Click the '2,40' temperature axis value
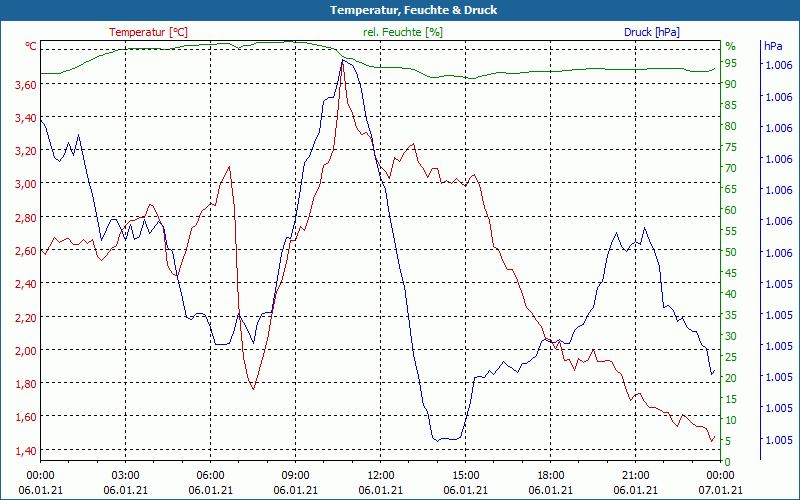The height and width of the screenshot is (500, 800). point(26,284)
